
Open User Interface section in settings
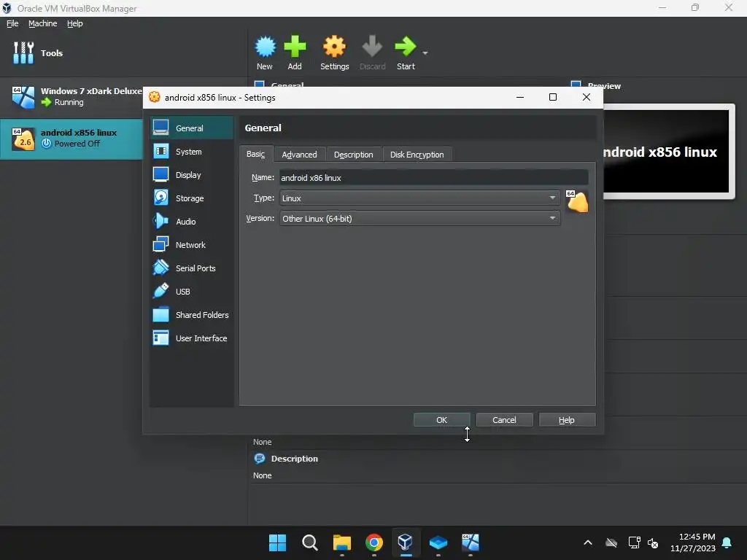(192, 338)
